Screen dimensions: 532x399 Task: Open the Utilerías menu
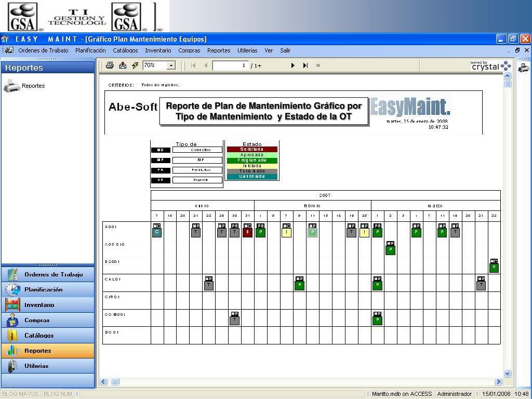point(247,50)
